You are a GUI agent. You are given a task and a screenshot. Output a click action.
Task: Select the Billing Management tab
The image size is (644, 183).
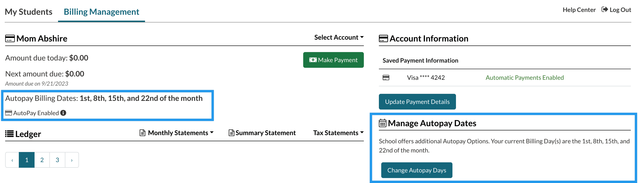[101, 12]
